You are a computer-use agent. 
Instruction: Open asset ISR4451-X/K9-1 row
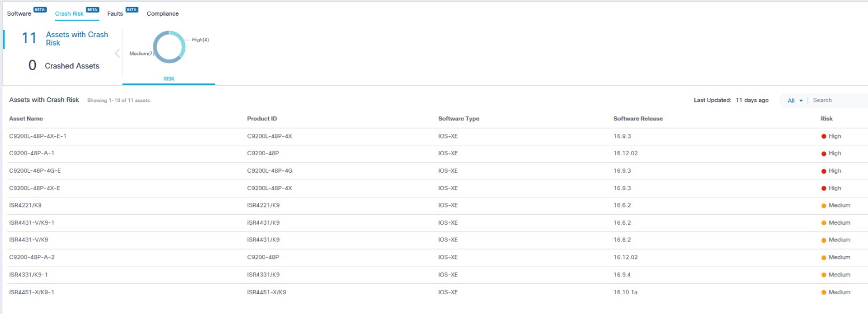31,292
